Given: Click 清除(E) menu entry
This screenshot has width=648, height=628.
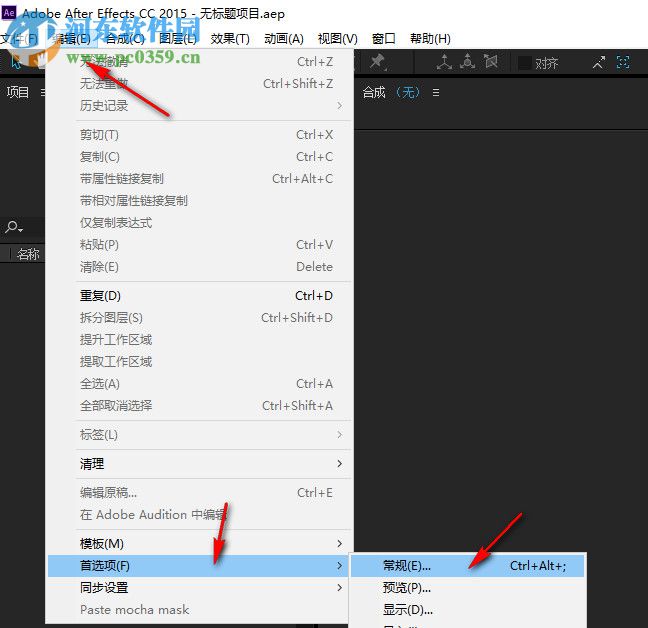Looking at the screenshot, I should coord(199,266).
